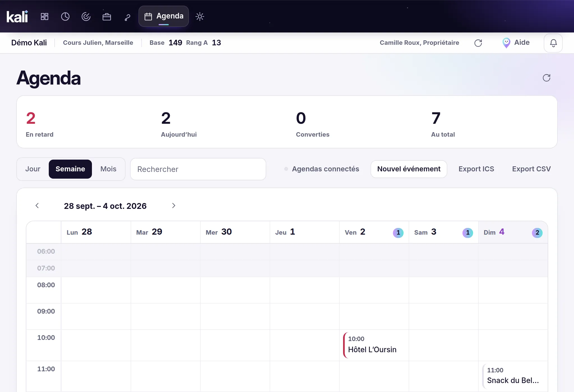Click the kali logo
Screen dimensions: 574x392
17,17
